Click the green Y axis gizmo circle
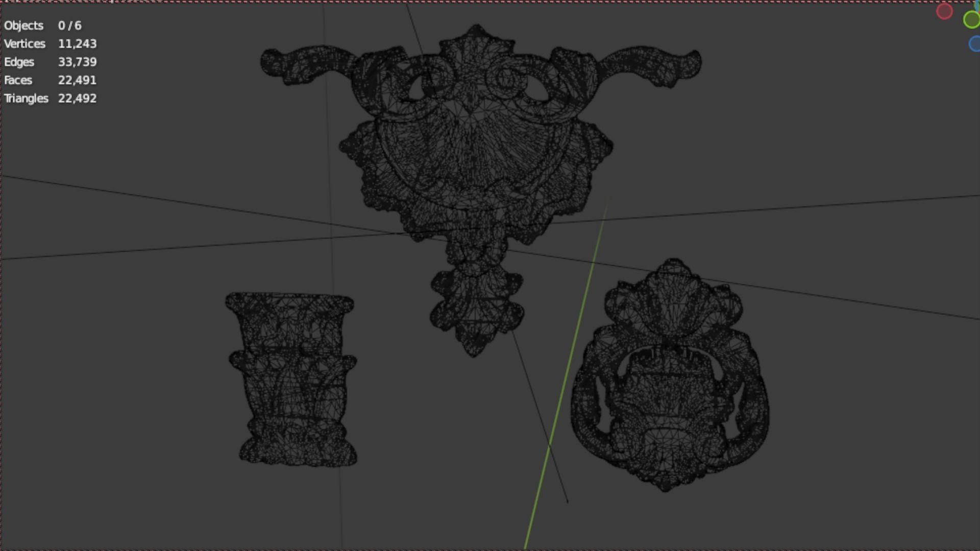Viewport: 980px width, 551px height. (x=971, y=20)
